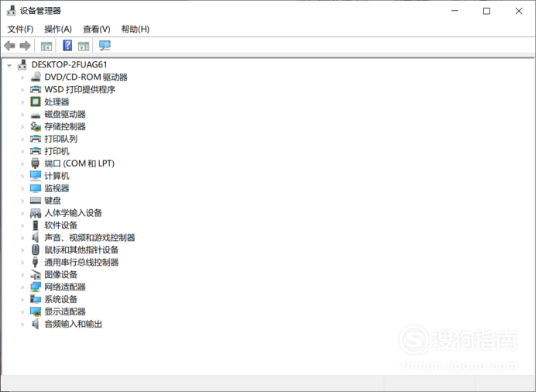This screenshot has width=536, height=392.
Task: Click the 图像设备 camera icon
Action: 36,274
